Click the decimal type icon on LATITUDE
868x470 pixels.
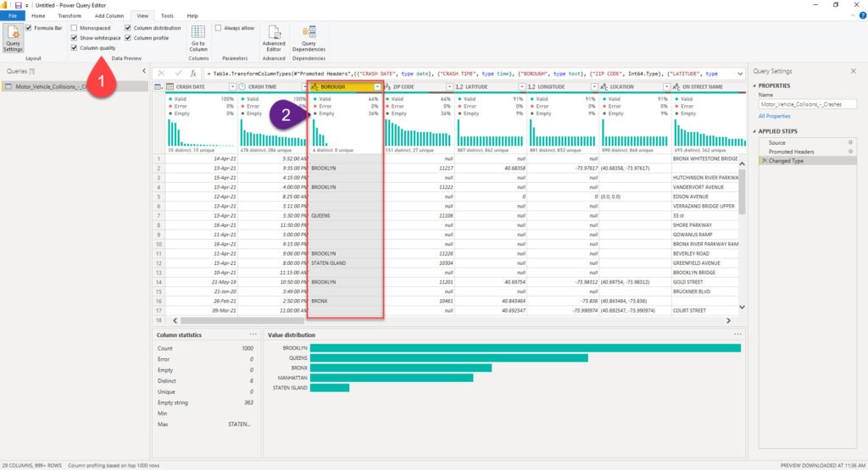pyautogui.click(x=459, y=87)
